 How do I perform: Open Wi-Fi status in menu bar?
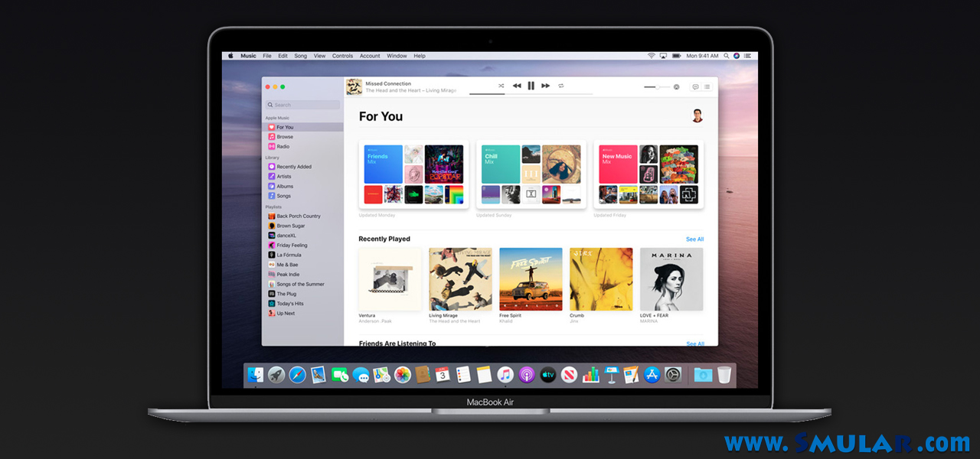[x=652, y=56]
